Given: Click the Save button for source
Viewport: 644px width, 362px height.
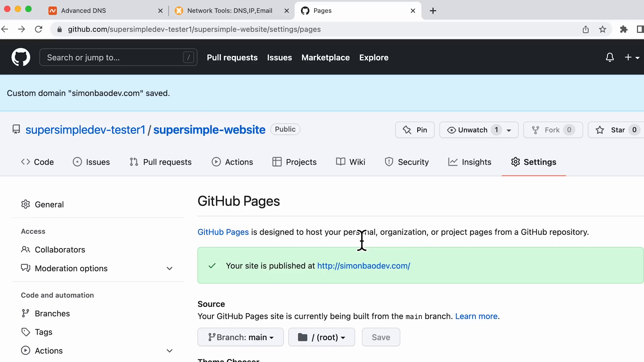Looking at the screenshot, I should (x=381, y=337).
